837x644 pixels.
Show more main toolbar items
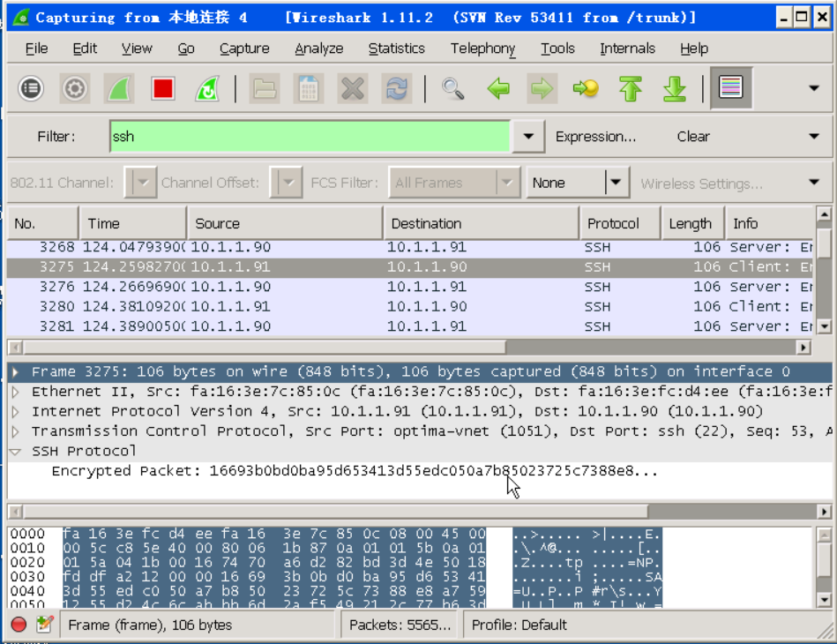(x=813, y=88)
